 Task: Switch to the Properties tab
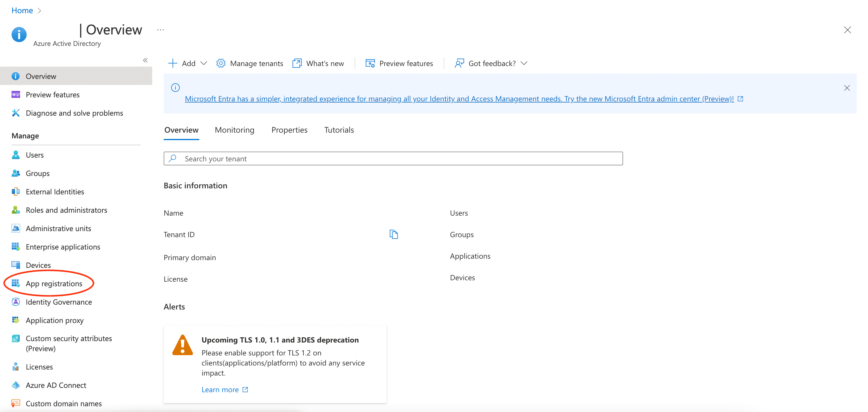tap(289, 130)
